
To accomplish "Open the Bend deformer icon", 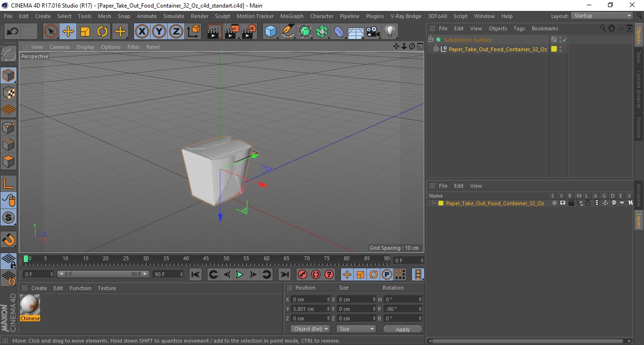I will point(339,32).
